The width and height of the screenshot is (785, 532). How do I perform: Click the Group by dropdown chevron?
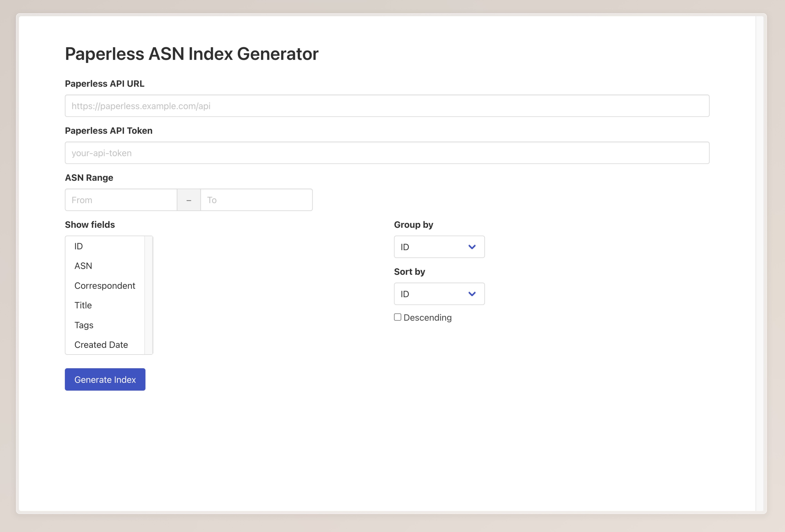click(472, 247)
